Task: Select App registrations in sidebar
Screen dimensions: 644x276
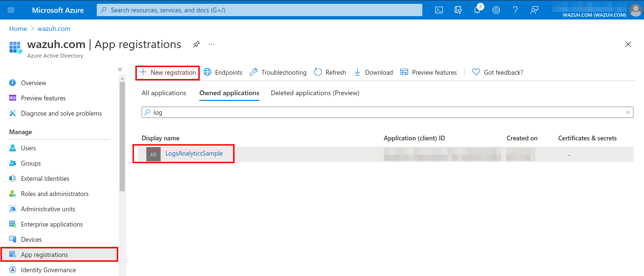Action: click(x=59, y=255)
